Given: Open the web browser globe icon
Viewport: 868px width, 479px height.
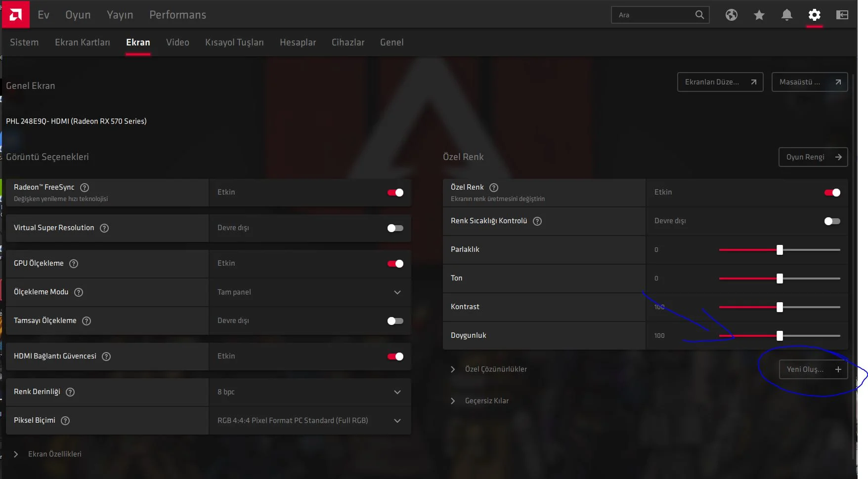Looking at the screenshot, I should 731,15.
